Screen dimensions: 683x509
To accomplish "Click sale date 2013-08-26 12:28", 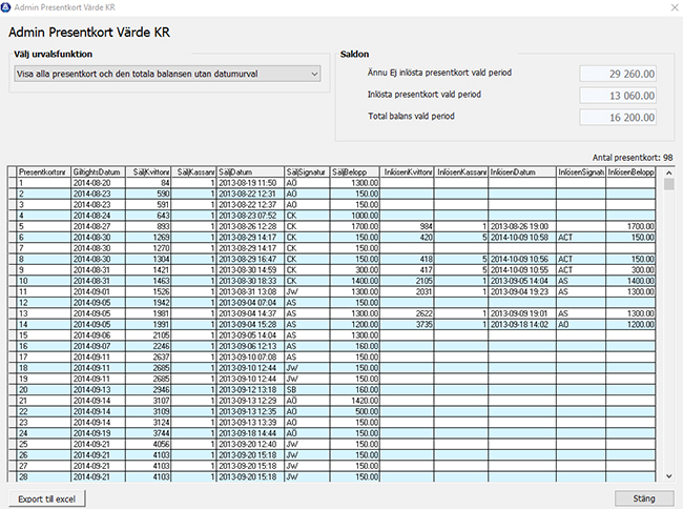I will [x=251, y=226].
